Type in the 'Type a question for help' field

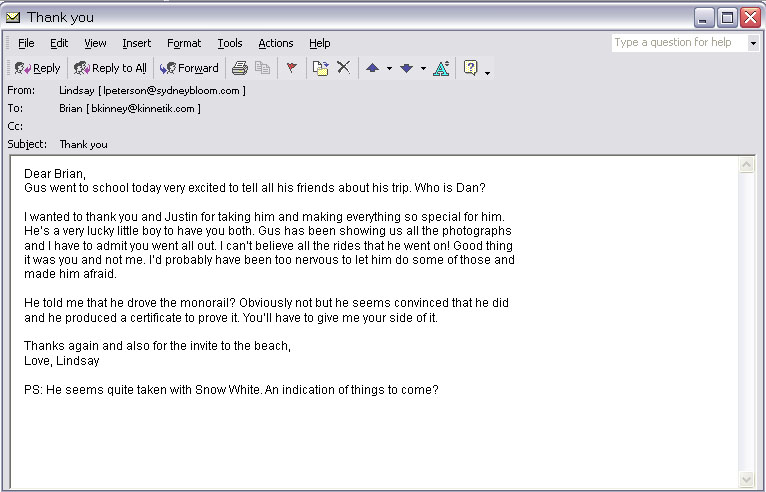[677, 43]
